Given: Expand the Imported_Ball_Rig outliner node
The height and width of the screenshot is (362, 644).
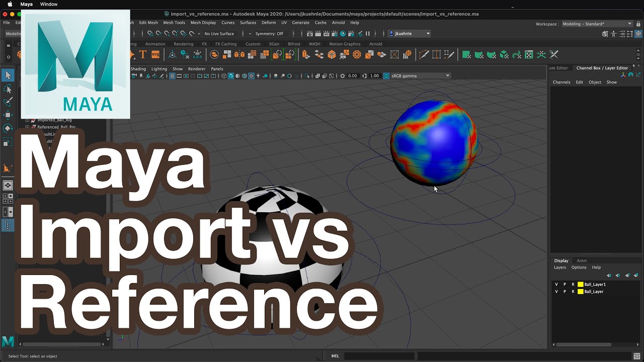Looking at the screenshot, I should coord(27,120).
